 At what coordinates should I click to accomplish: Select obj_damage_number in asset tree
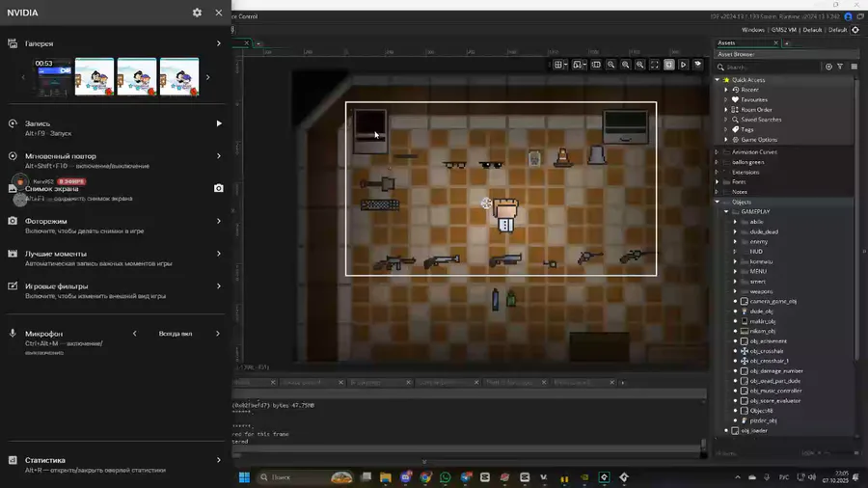pyautogui.click(x=776, y=371)
